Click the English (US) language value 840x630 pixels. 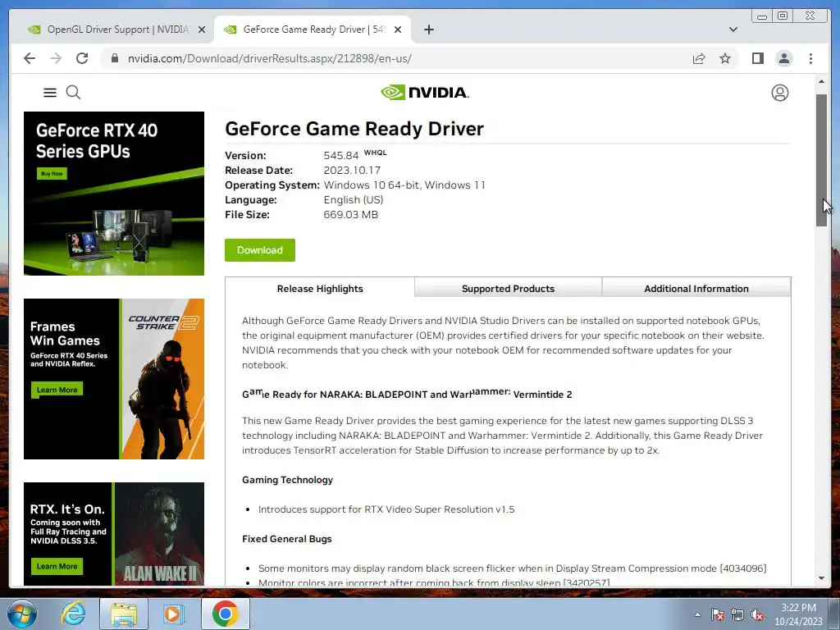[x=353, y=200]
